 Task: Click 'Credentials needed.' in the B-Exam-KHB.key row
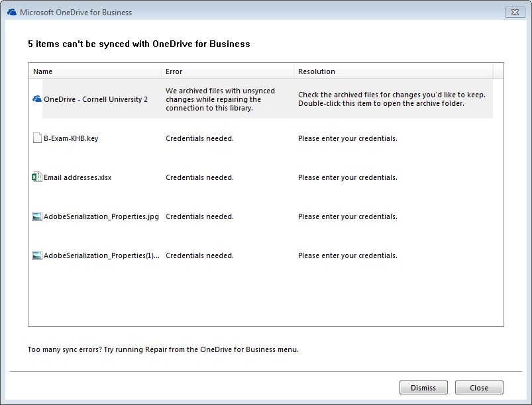(x=199, y=138)
